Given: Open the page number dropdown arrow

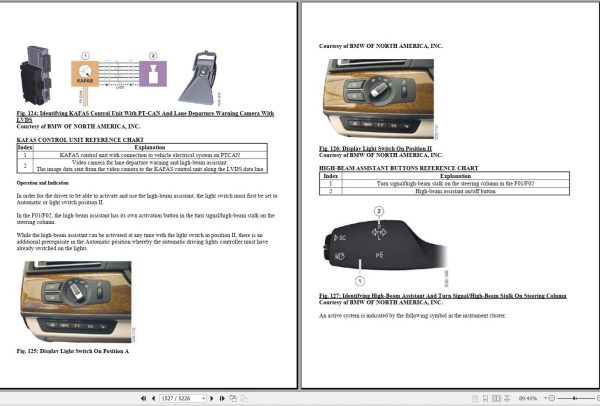Looking at the screenshot, I should (204, 398).
